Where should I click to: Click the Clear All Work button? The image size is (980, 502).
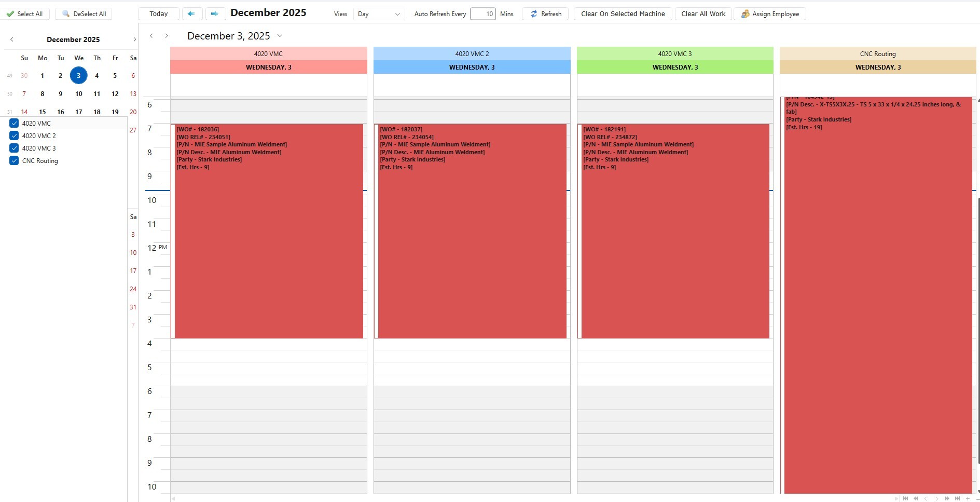[703, 13]
